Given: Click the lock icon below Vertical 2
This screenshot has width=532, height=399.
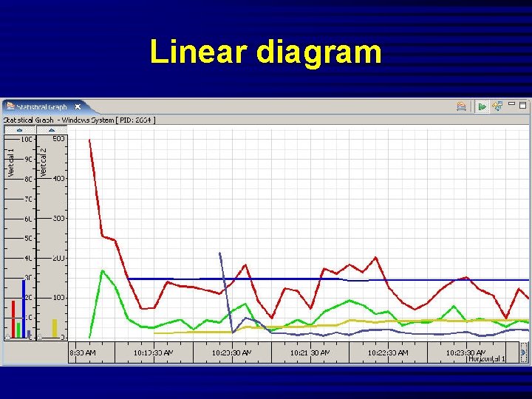Looking at the screenshot, I should tap(40, 337).
